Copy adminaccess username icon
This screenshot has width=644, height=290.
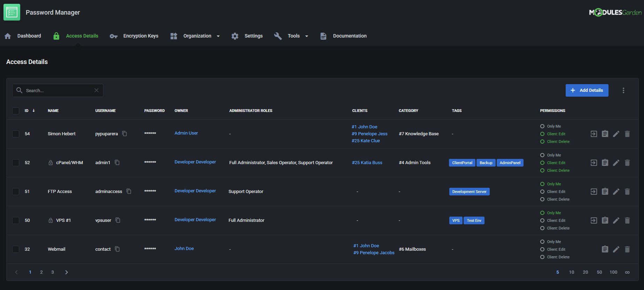coord(129,191)
